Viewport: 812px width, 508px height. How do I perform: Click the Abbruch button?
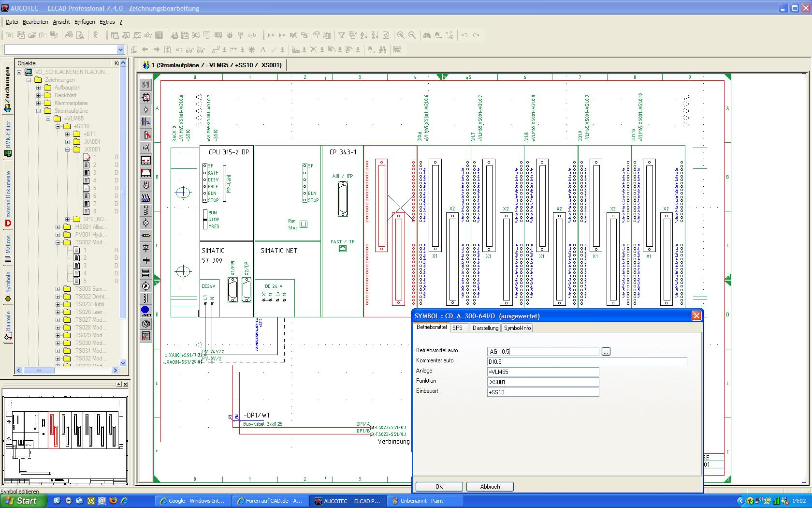point(490,487)
